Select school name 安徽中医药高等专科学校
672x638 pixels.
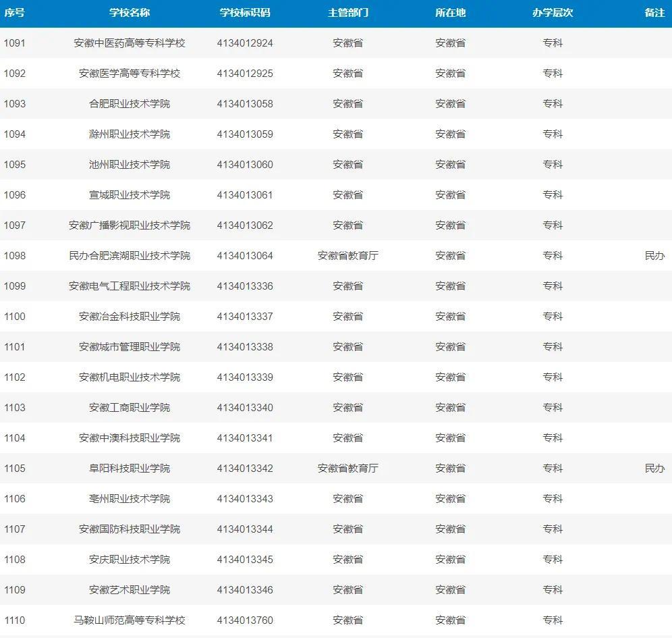[x=130, y=43]
